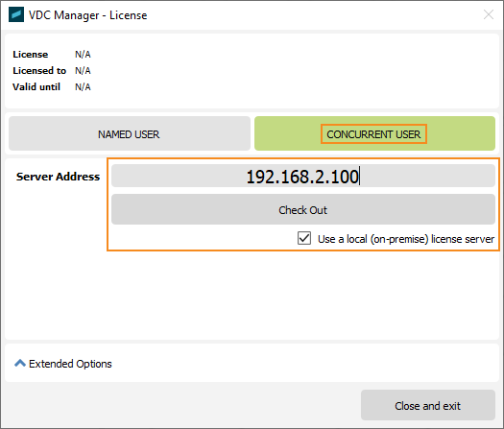
Task: Click the VDC Manager app icon
Action: [16, 14]
